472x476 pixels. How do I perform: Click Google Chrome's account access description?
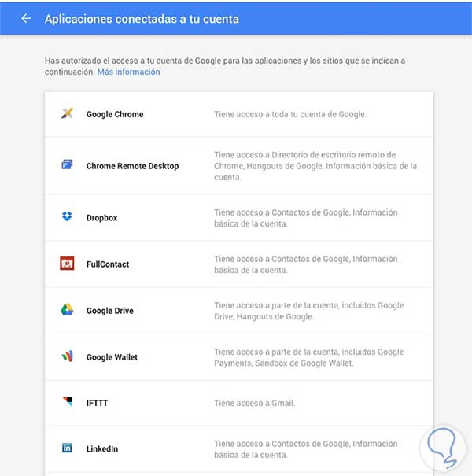click(x=290, y=114)
